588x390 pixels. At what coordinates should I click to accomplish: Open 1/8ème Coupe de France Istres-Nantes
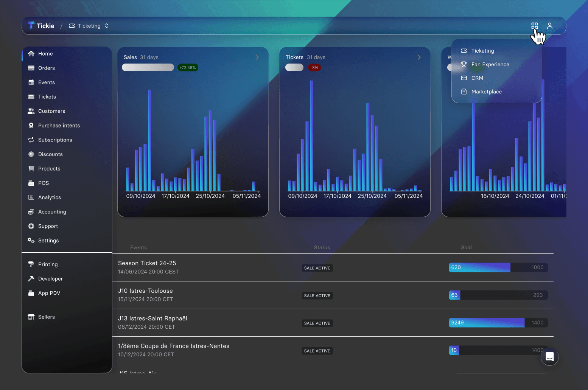point(174,346)
